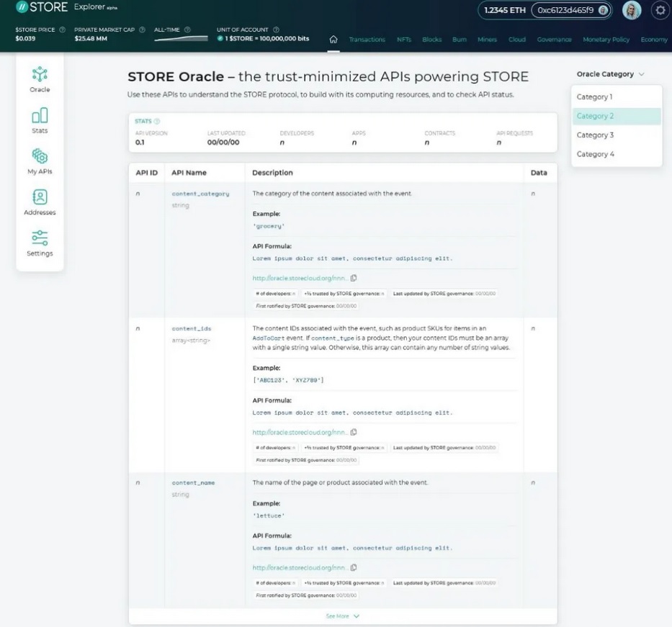Expand the list with See More
Viewport: 672px width, 627px height.
tap(342, 616)
